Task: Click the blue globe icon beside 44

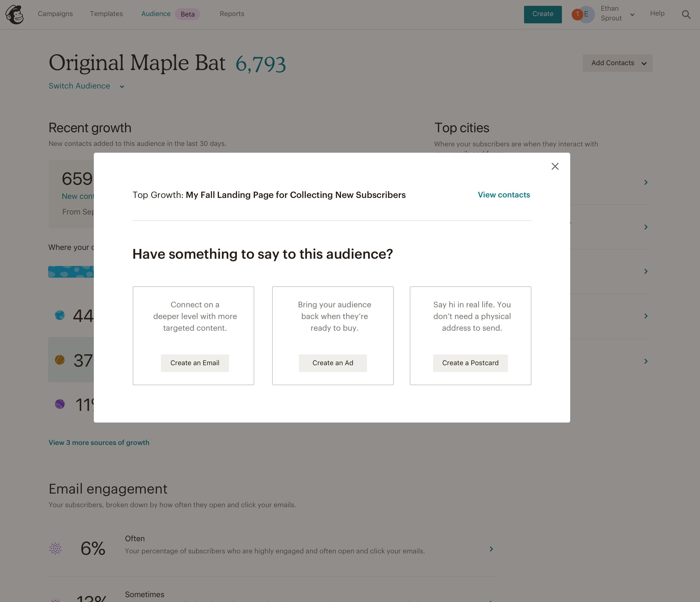Action: point(60,315)
